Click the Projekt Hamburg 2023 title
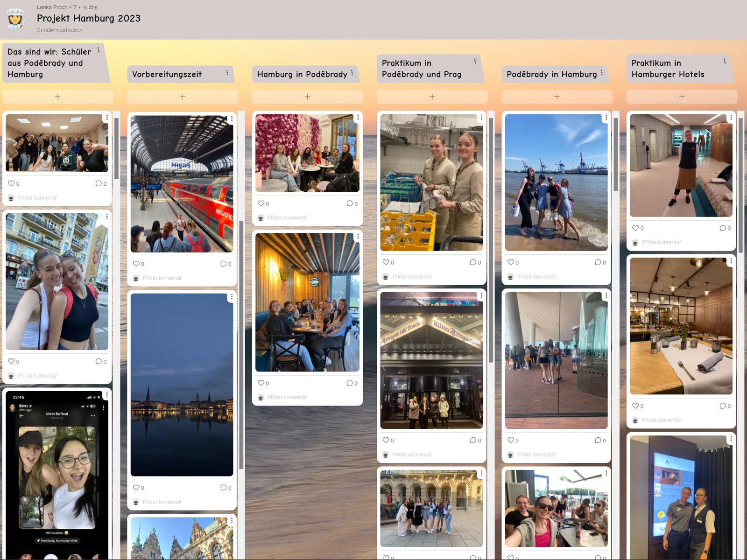 [89, 18]
